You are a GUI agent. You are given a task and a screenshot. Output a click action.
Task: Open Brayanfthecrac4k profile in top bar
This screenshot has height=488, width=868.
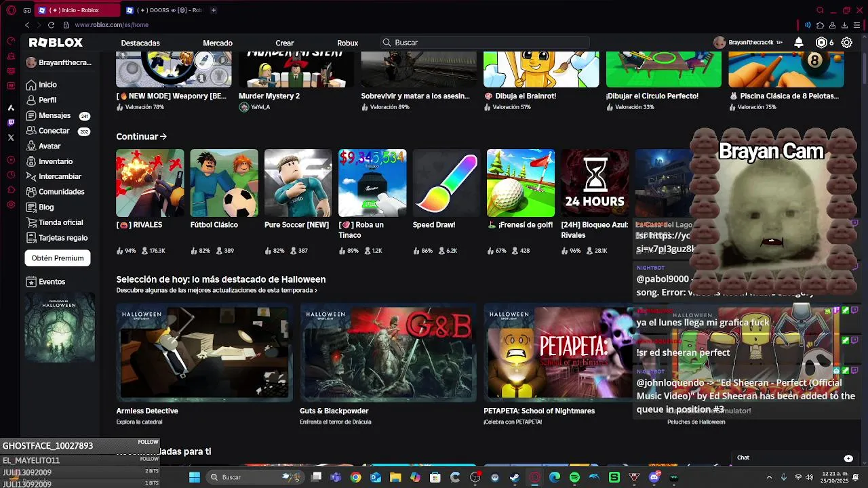pyautogui.click(x=749, y=43)
